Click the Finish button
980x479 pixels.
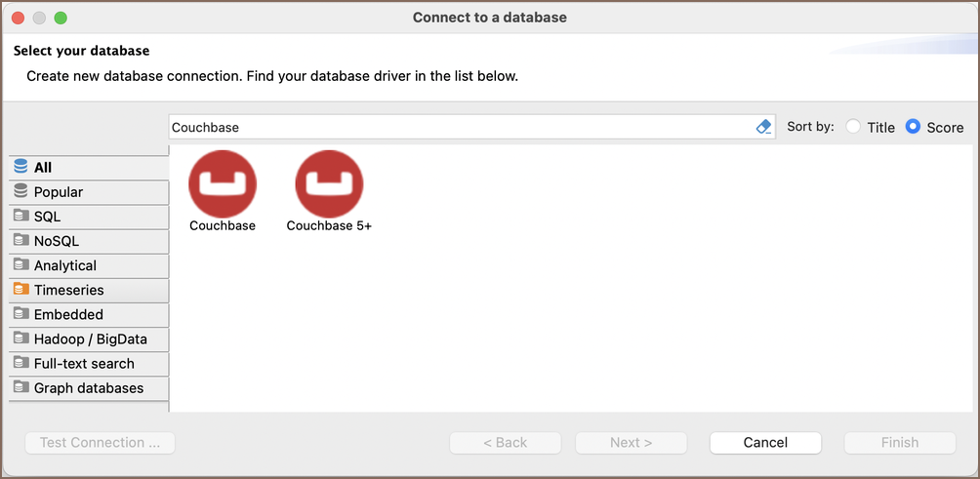(x=899, y=443)
